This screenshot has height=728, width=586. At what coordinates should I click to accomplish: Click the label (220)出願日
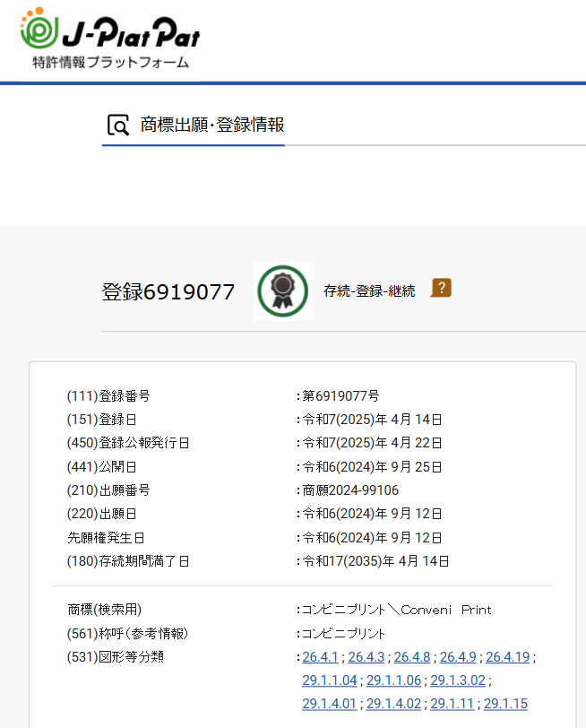[x=102, y=514]
